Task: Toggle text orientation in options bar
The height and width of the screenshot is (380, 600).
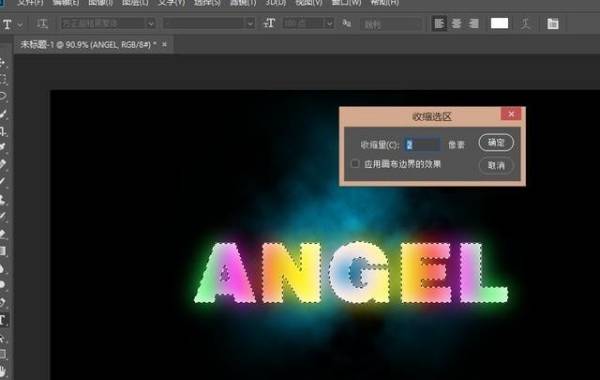Action: tap(42, 24)
